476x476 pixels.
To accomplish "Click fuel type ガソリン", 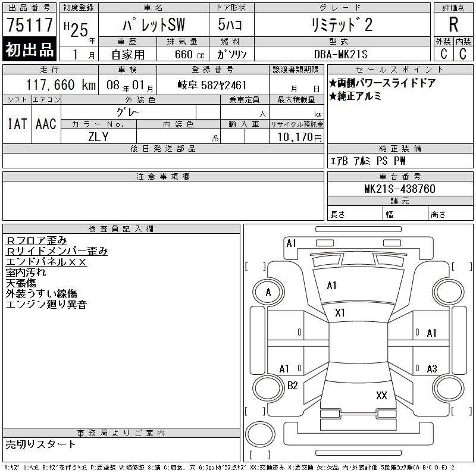I will tap(232, 54).
